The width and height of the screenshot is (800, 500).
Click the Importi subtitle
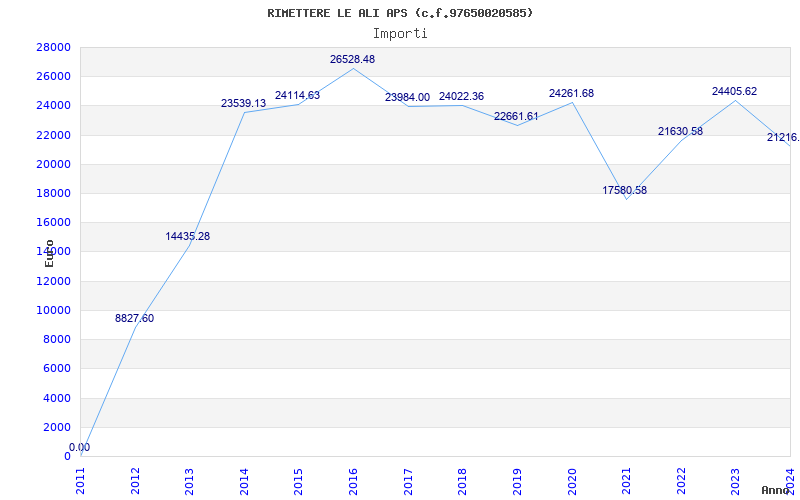tap(400, 34)
